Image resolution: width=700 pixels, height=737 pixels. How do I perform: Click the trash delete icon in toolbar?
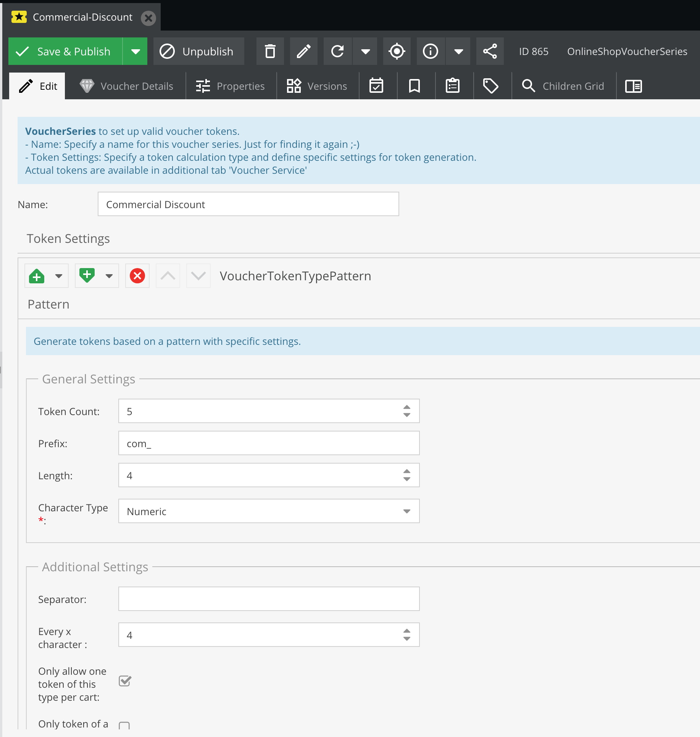click(270, 51)
